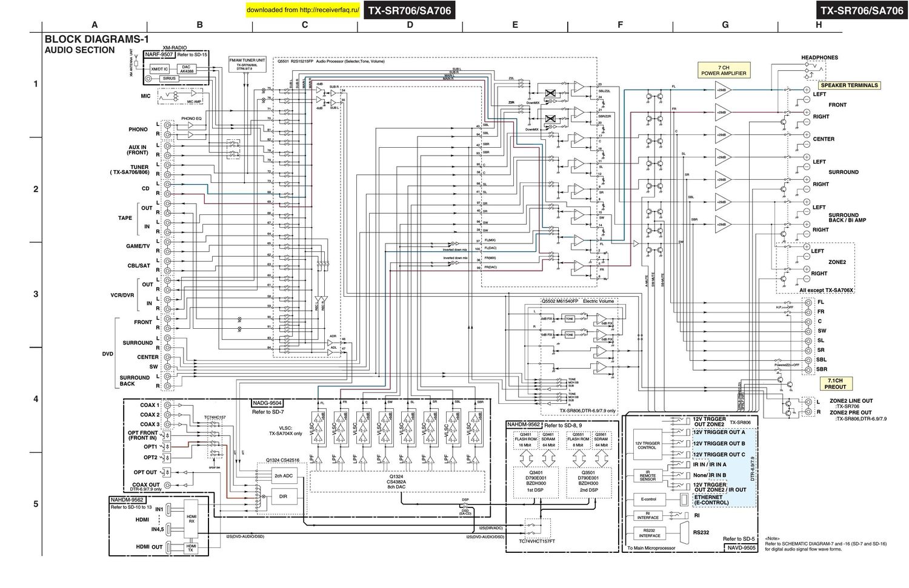Select the TC74HC157 multiplexer label
The image size is (909, 588).
pos(215,417)
